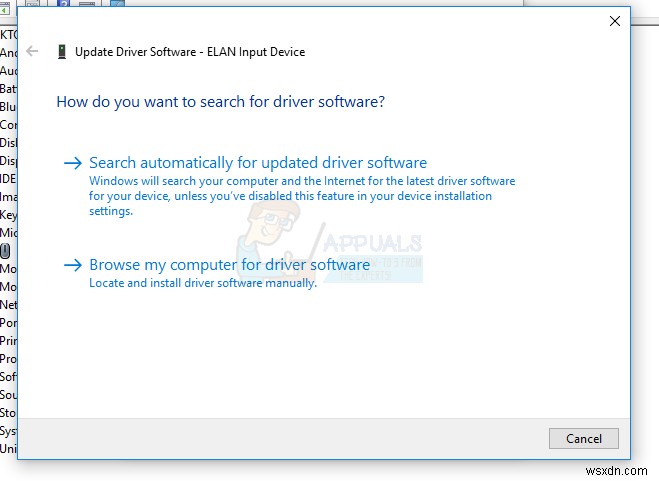The image size is (659, 481).
Task: Close the Update Driver Software dialog
Action: (614, 21)
